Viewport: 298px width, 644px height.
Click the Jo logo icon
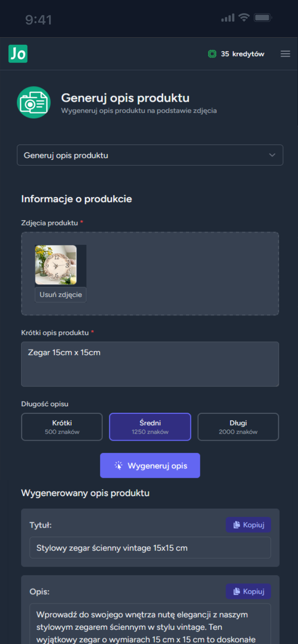(18, 54)
